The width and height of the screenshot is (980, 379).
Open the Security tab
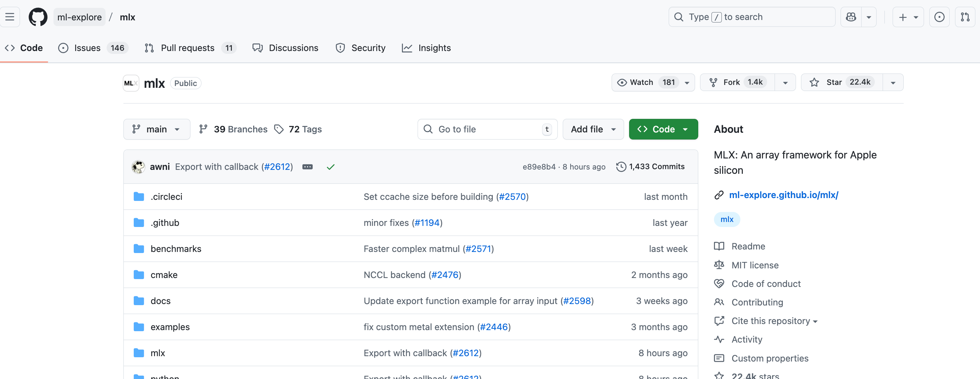point(360,48)
